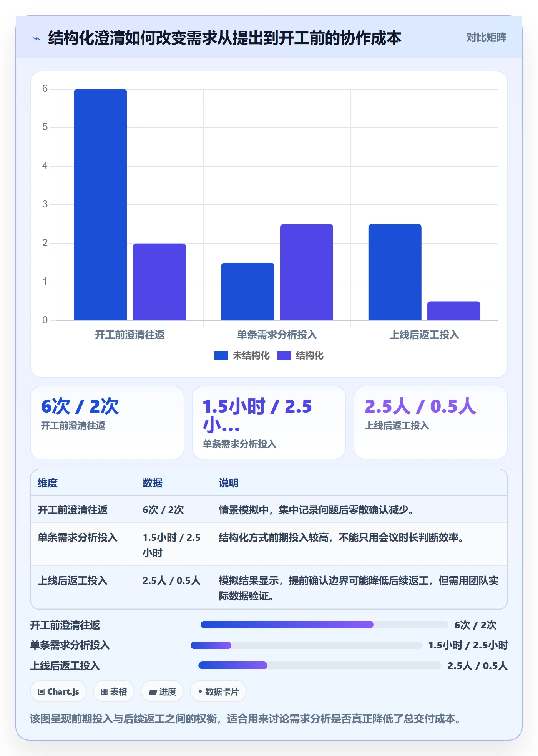Click the main title 结构化澄清如何改变需求
The height and width of the screenshot is (756, 538).
point(225,38)
